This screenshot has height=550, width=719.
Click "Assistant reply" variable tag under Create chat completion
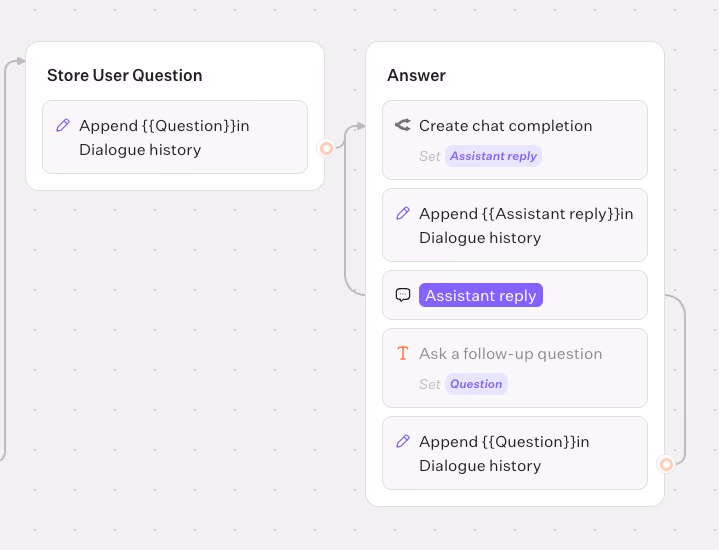tap(493, 156)
